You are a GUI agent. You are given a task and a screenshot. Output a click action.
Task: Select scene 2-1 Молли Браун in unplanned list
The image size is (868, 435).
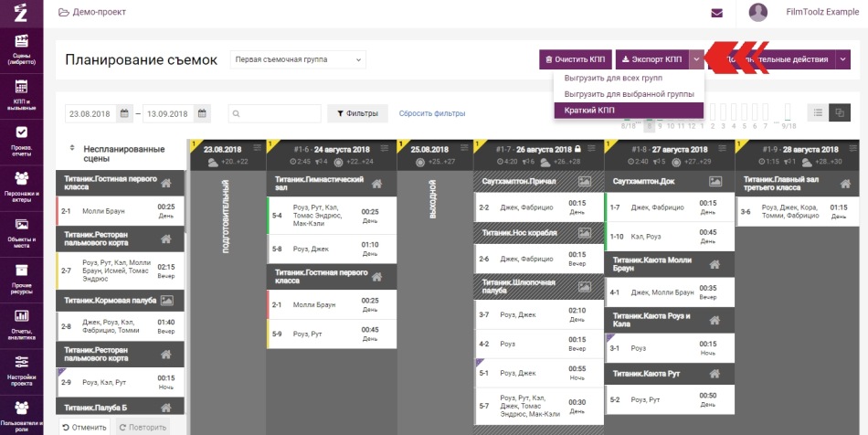(x=120, y=211)
